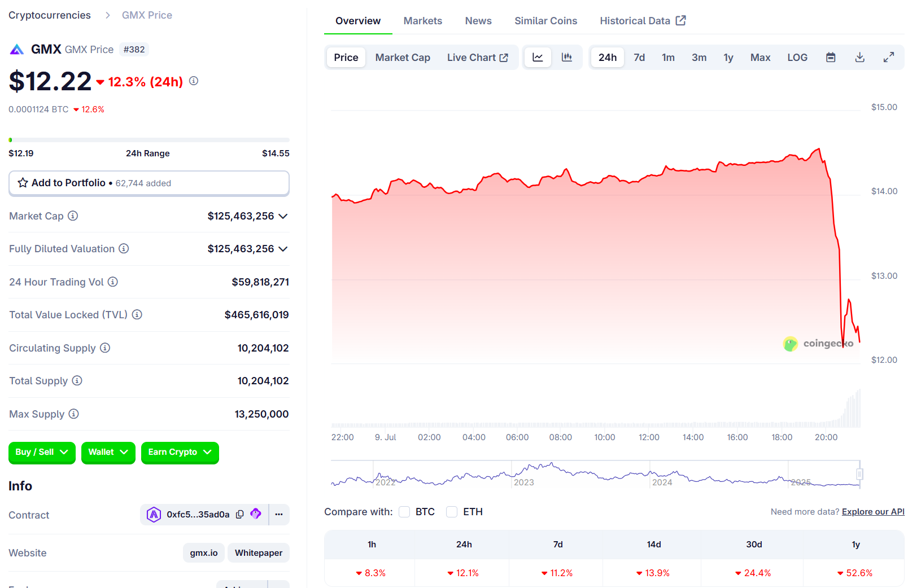Expand chart to fullscreen
This screenshot has width=908, height=588.
pyautogui.click(x=889, y=57)
